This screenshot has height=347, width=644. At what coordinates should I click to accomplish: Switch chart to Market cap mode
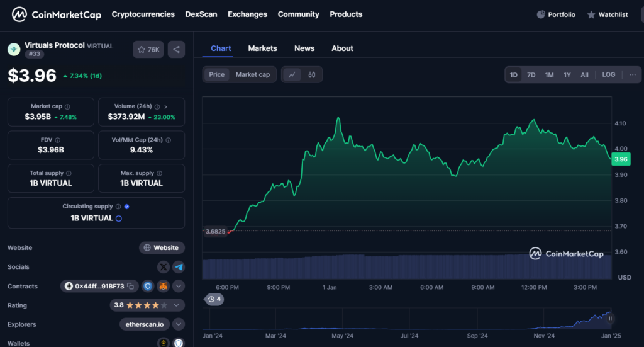pyautogui.click(x=252, y=74)
